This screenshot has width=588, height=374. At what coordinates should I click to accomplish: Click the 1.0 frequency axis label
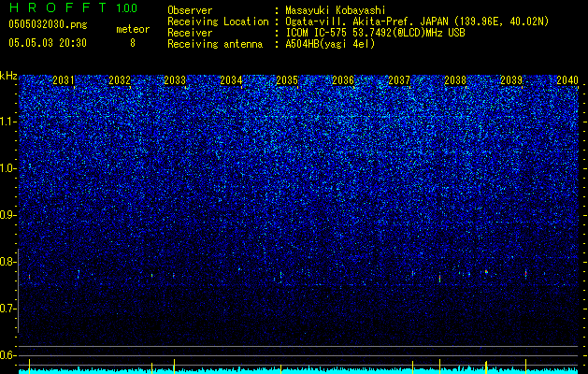pos(8,168)
